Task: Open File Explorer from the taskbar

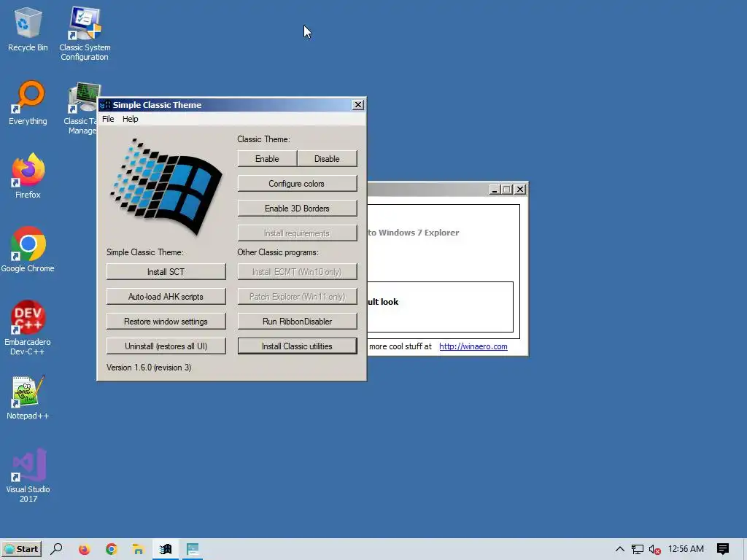Action: (x=138, y=549)
